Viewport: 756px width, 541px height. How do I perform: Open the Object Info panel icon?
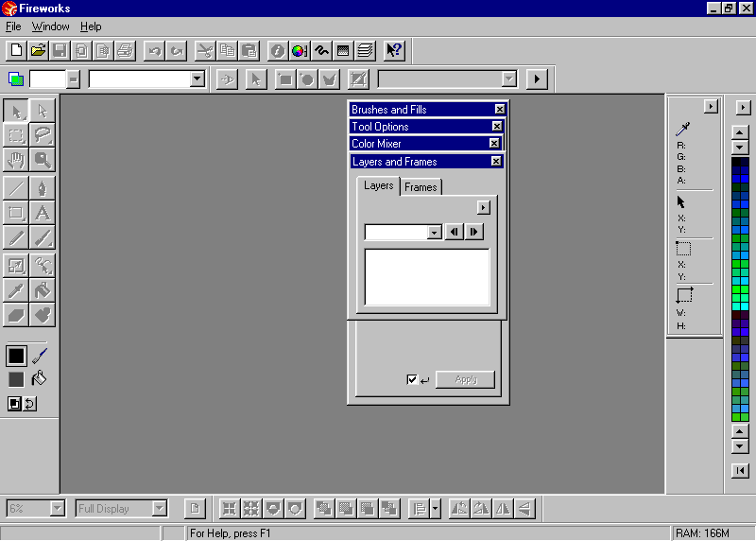coord(278,51)
